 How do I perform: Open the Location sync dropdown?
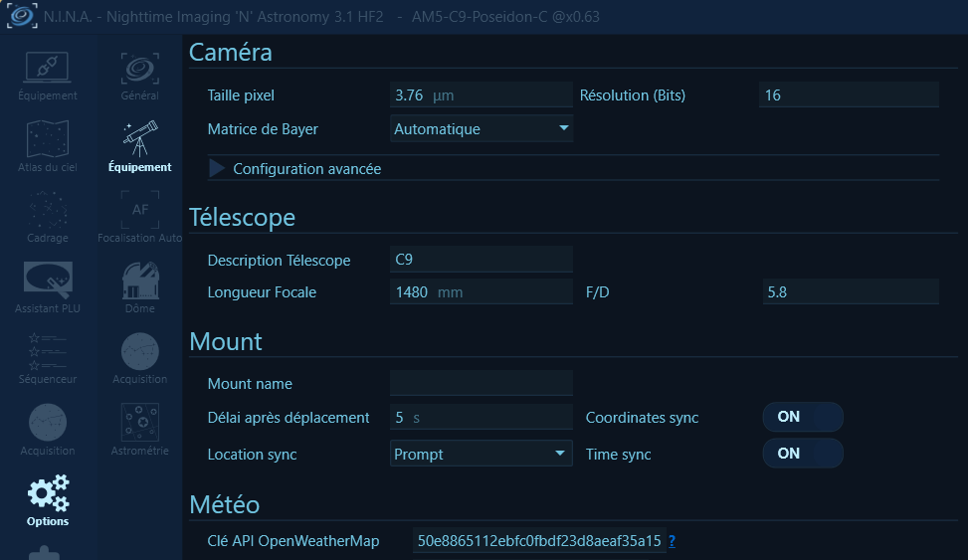point(482,454)
